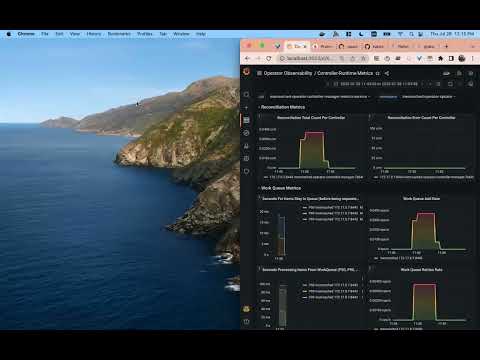
Task: Open the Alerting bell icon in sidebar
Action: click(247, 146)
